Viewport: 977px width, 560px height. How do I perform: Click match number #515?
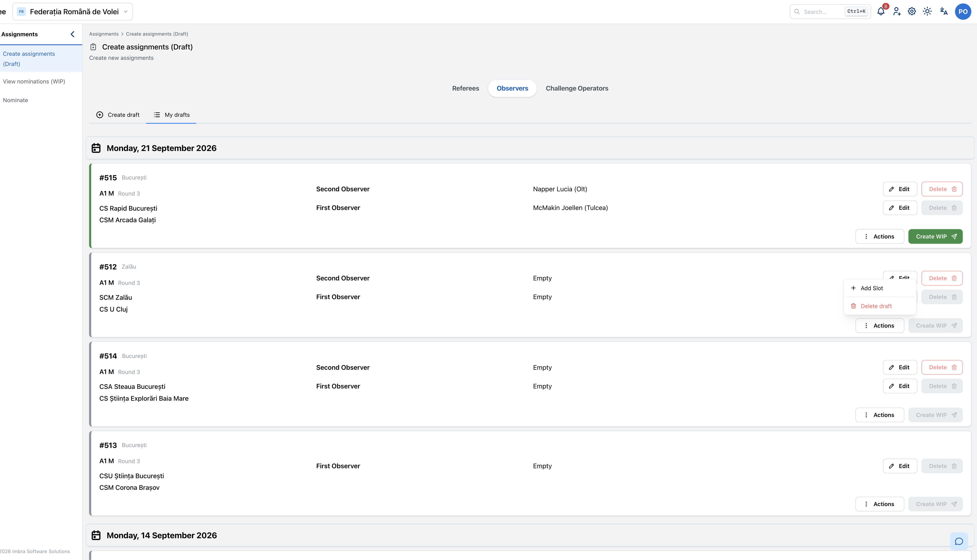coord(108,178)
